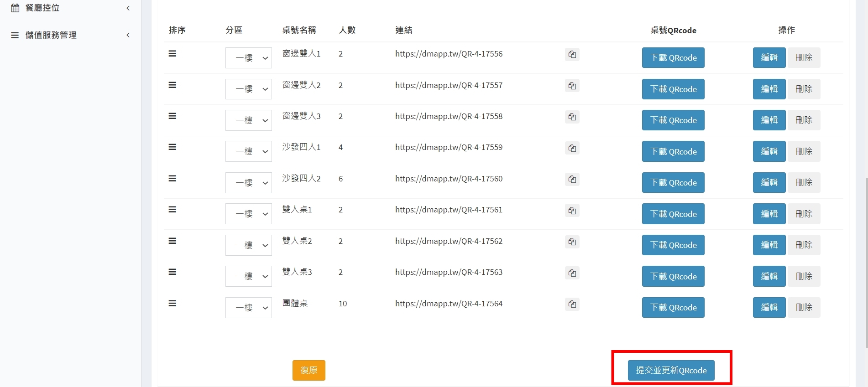Click drag handle of 沙發四人2 row

click(173, 179)
